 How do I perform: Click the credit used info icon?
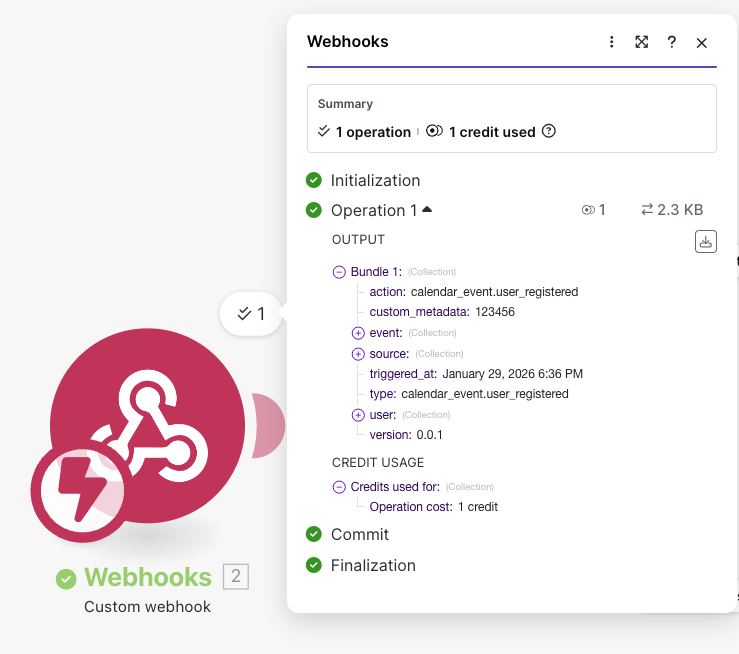pos(549,131)
